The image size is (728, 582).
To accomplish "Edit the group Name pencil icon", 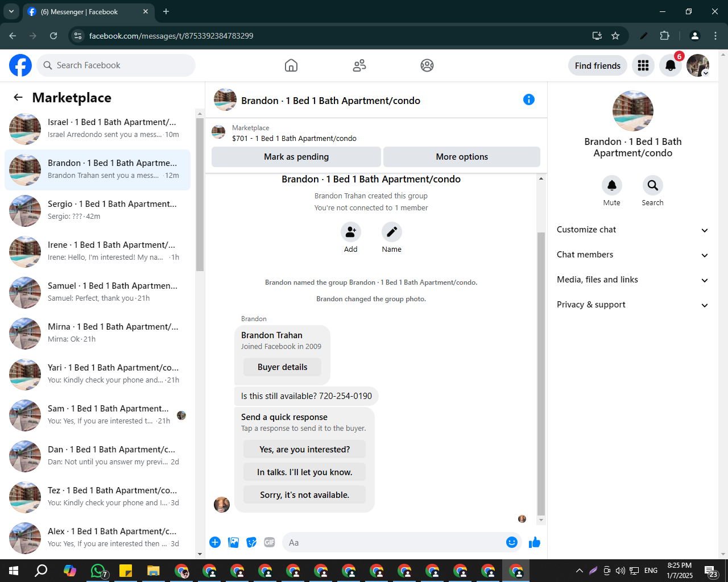I will point(392,232).
